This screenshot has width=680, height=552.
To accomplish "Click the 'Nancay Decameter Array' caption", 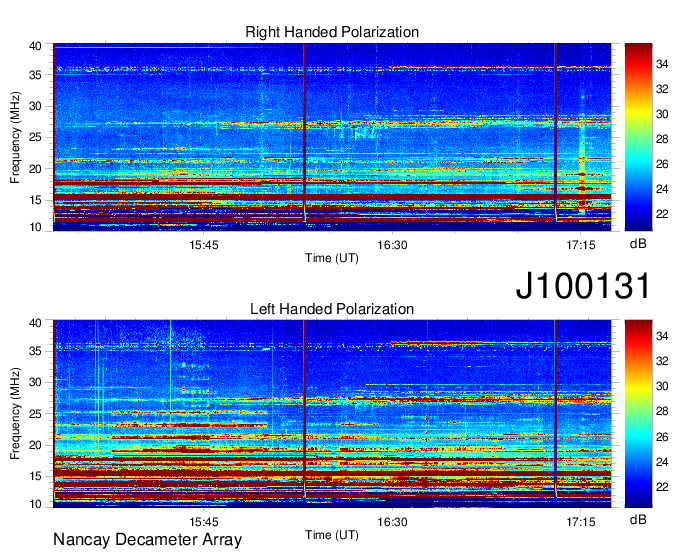I will [x=147, y=539].
